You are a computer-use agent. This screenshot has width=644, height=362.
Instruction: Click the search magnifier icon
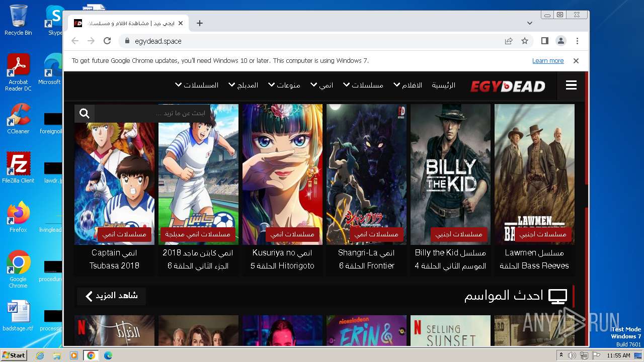tap(85, 114)
